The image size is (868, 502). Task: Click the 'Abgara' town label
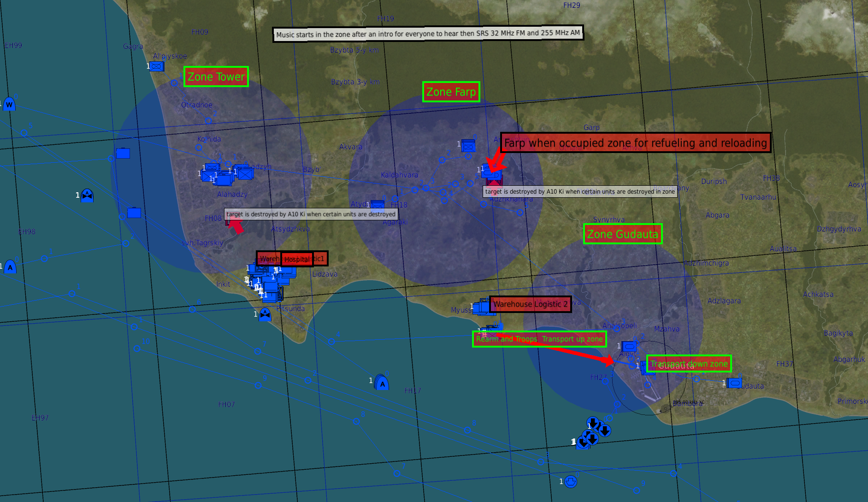pyautogui.click(x=717, y=215)
